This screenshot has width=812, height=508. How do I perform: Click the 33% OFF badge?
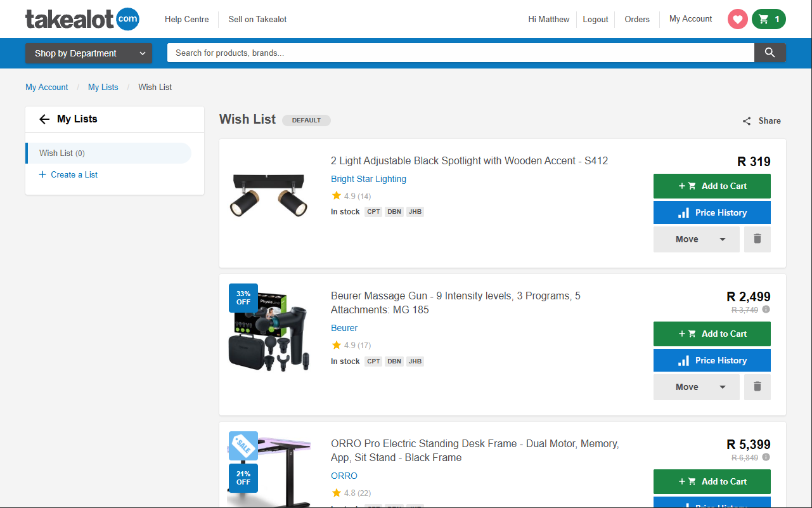pyautogui.click(x=243, y=298)
